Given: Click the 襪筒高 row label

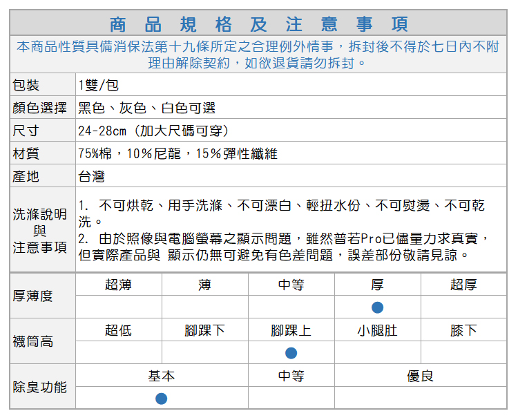Looking at the screenshot, I should [x=32, y=341].
